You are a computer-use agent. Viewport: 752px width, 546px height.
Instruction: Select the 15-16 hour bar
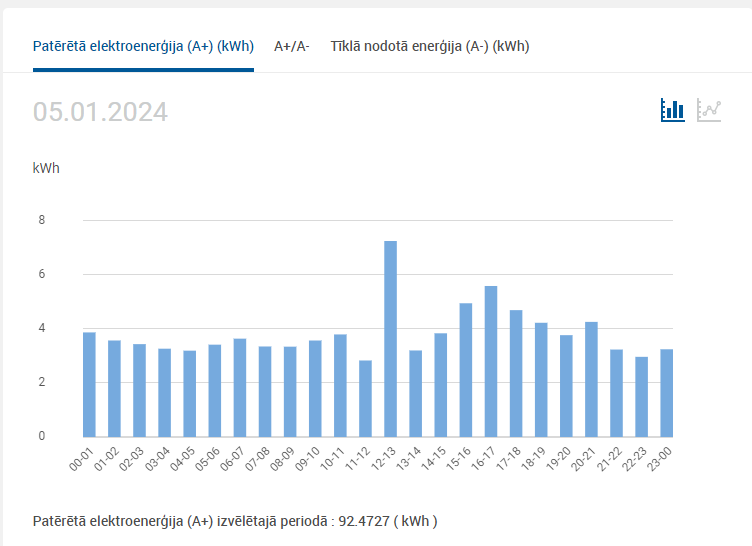466,370
